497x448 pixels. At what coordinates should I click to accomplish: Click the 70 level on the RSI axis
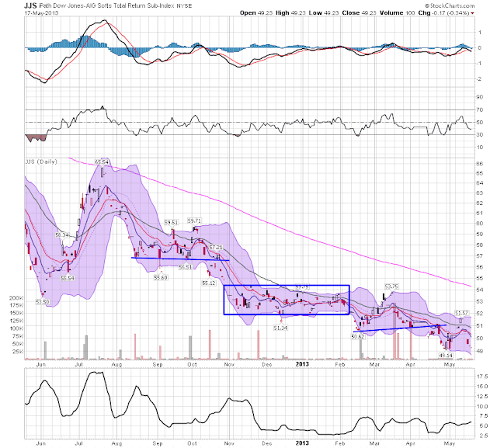click(x=480, y=110)
